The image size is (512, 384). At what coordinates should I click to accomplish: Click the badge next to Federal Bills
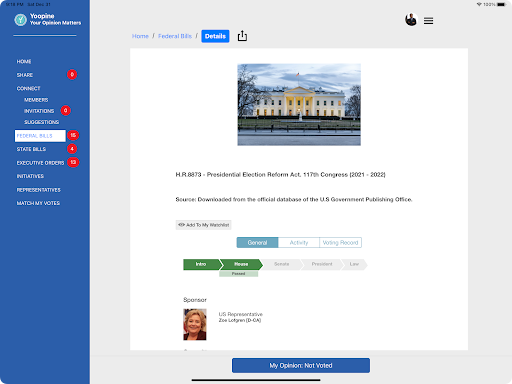click(73, 135)
